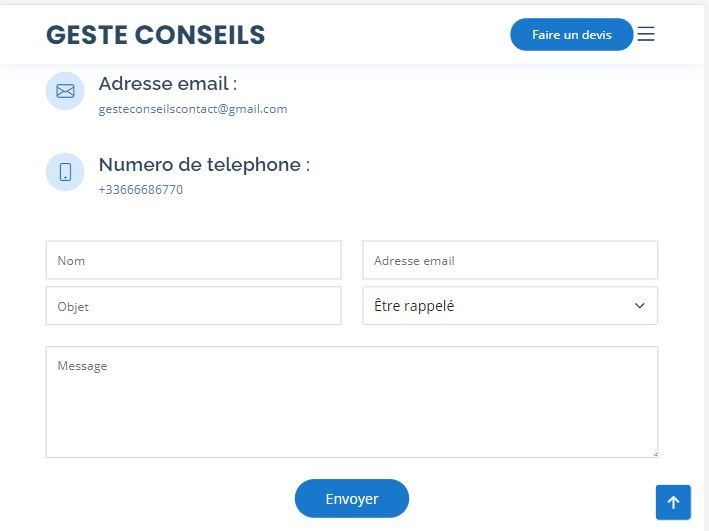Click the Adresse email heading text

(x=168, y=84)
